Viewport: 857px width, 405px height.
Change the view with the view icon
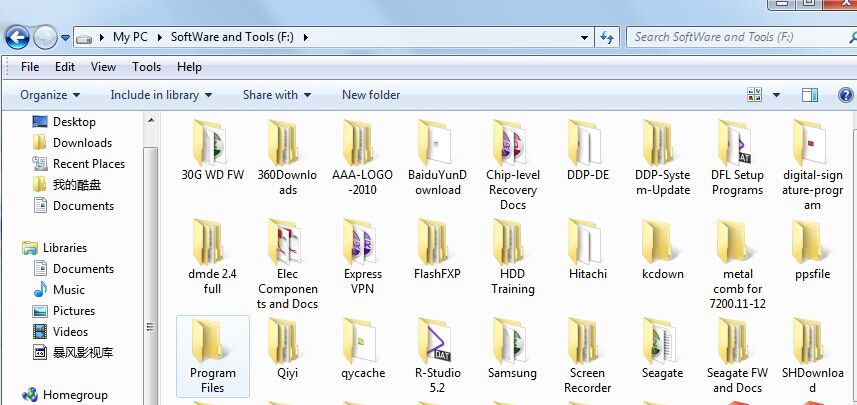(755, 95)
